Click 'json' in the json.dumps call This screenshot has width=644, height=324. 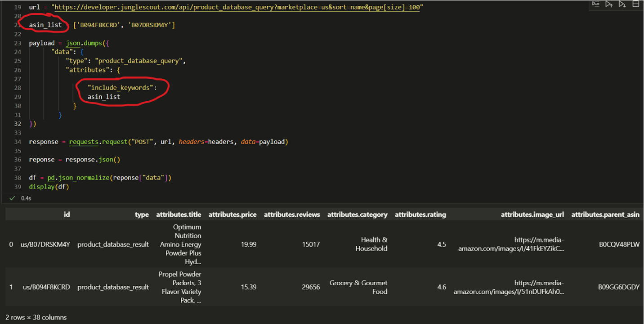(x=72, y=43)
